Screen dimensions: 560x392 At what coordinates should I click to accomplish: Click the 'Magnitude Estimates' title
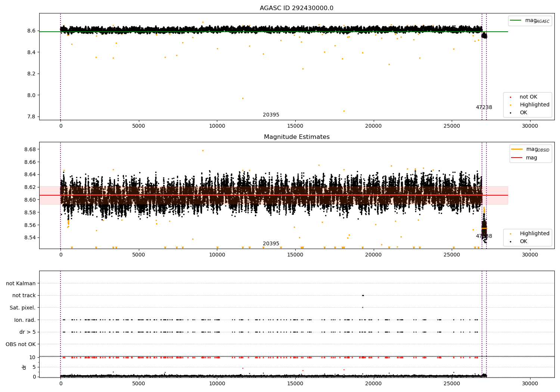[x=296, y=137]
